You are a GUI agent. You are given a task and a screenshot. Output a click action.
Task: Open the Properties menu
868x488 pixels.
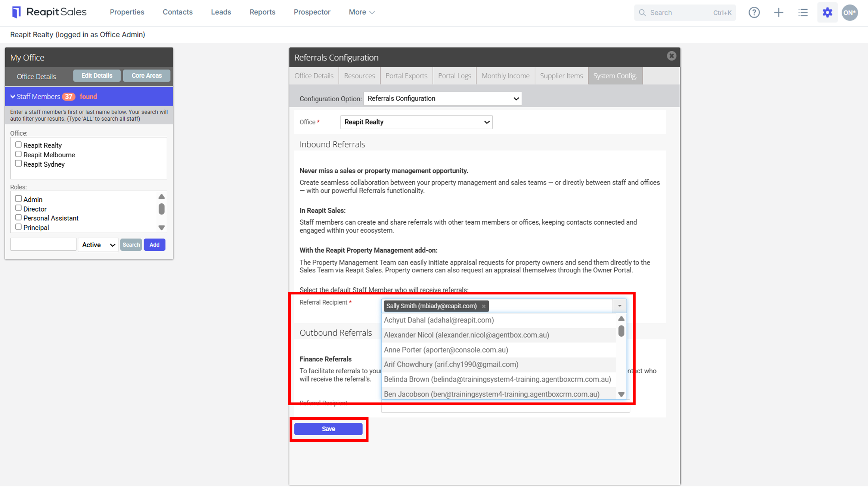pyautogui.click(x=127, y=12)
